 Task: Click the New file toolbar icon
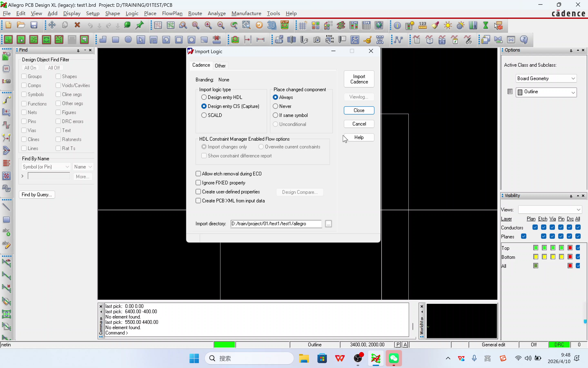[8, 25]
